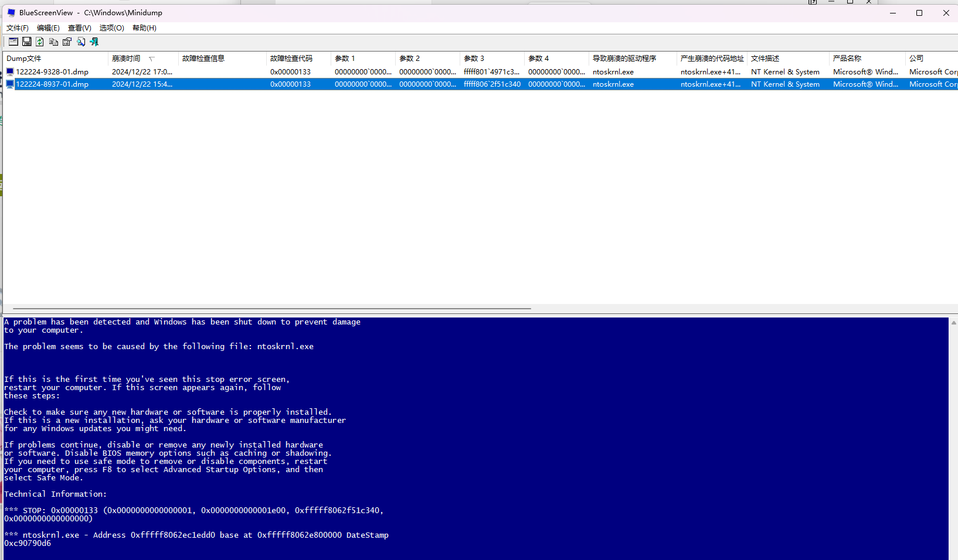The image size is (958, 560).
Task: Click the Find magnifier toolbar icon
Action: [81, 42]
